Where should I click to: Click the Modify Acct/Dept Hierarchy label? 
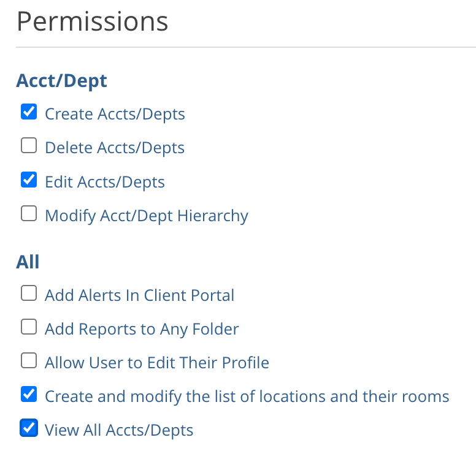(x=147, y=216)
